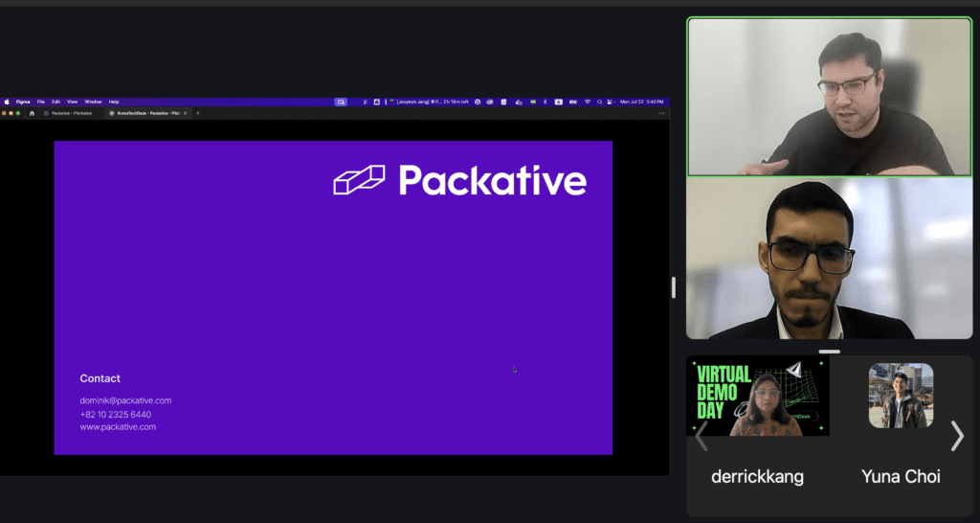Open the Figma tab bar three-dots menu
Screen dimensions: 980x523
pyautogui.click(x=662, y=113)
